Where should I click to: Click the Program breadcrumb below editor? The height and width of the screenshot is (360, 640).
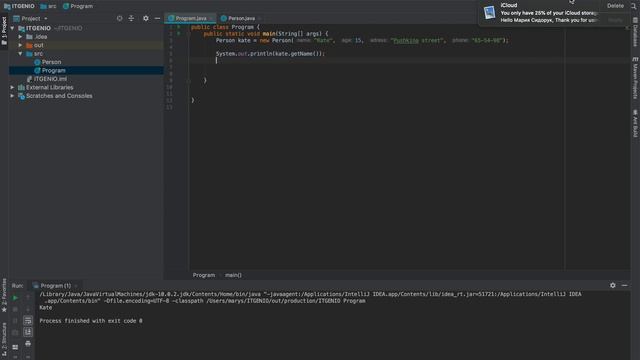point(204,275)
